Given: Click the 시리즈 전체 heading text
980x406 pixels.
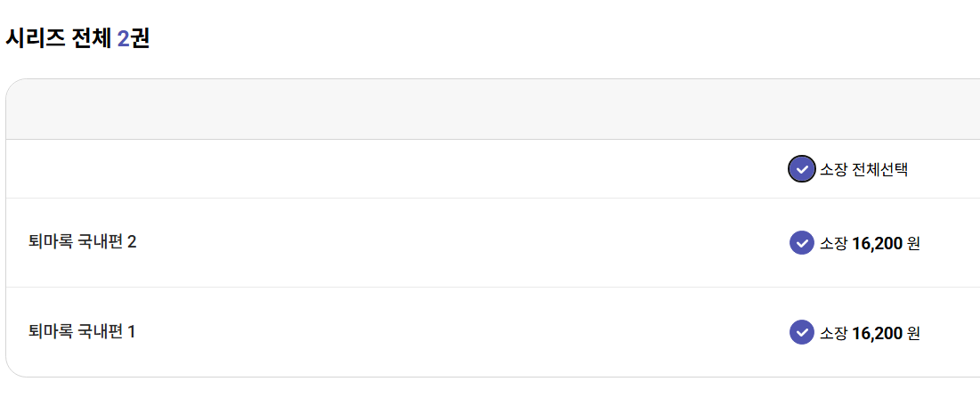Looking at the screenshot, I should point(58,38).
